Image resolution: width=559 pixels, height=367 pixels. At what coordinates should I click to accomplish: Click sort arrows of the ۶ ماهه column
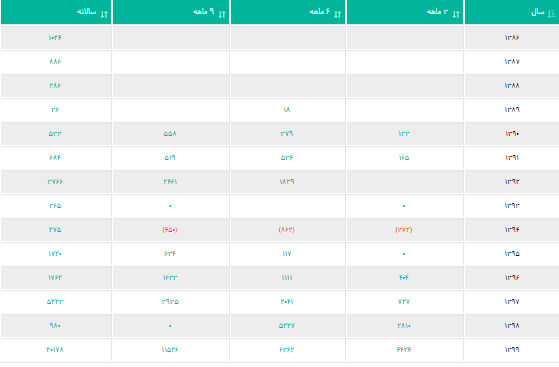[x=338, y=14]
